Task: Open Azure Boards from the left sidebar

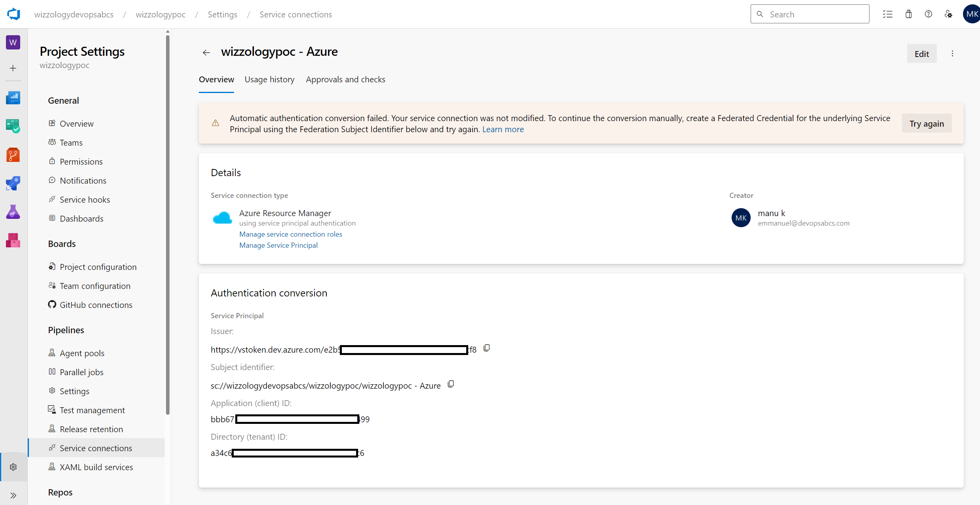Action: tap(13, 126)
